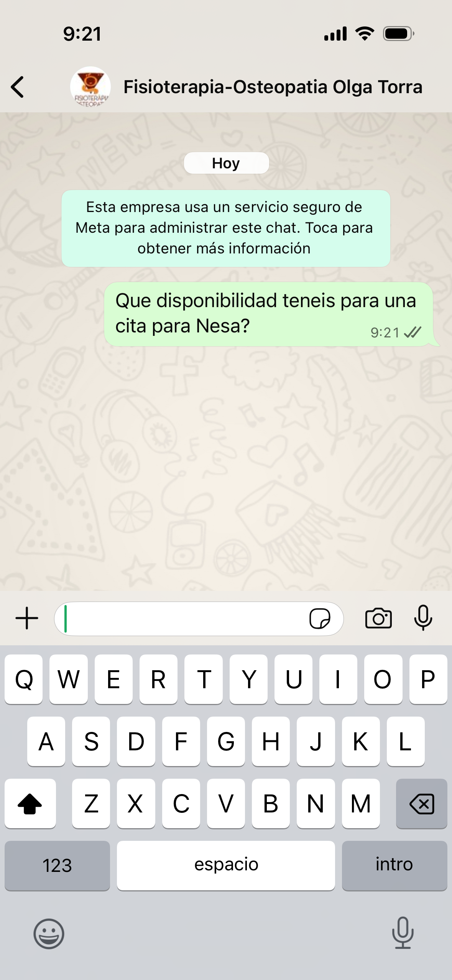The height and width of the screenshot is (980, 452).
Task: Tap the intro return key
Action: 394,866
